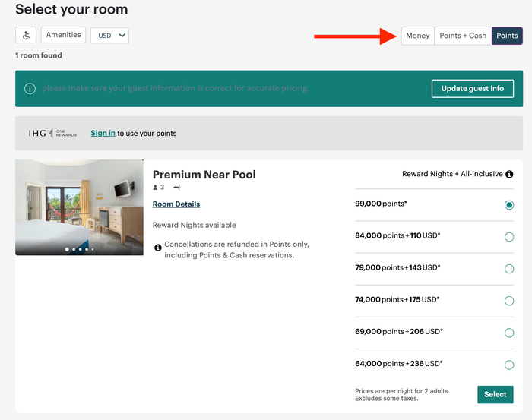The height and width of the screenshot is (420, 532).
Task: Click info icon next to Reward Nights + All-inclusive
Action: 509,174
